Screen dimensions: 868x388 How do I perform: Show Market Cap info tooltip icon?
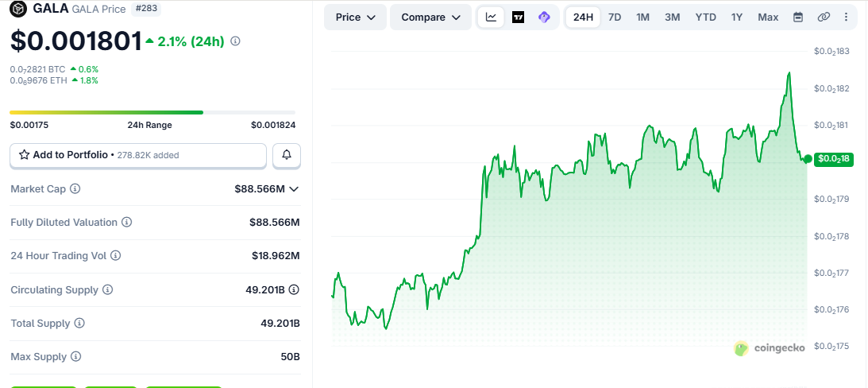tap(75, 188)
